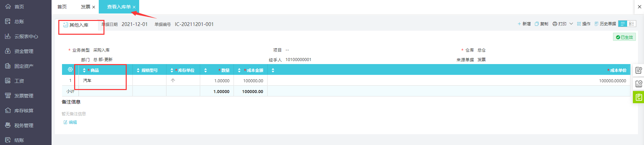Switch to the list layout view toggle

(x=623, y=24)
